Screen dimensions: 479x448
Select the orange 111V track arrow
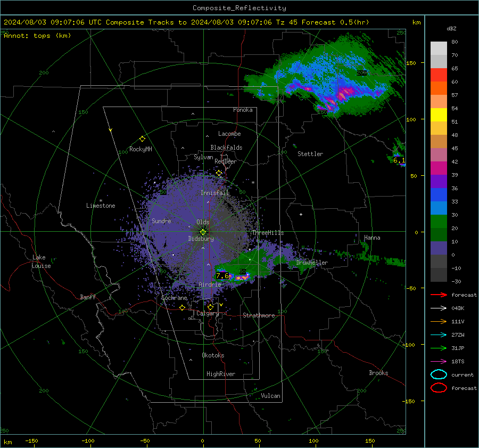pyautogui.click(x=439, y=321)
